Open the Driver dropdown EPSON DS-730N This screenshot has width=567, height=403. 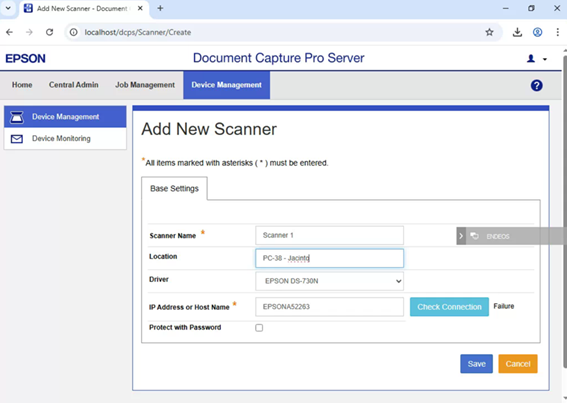(x=329, y=281)
